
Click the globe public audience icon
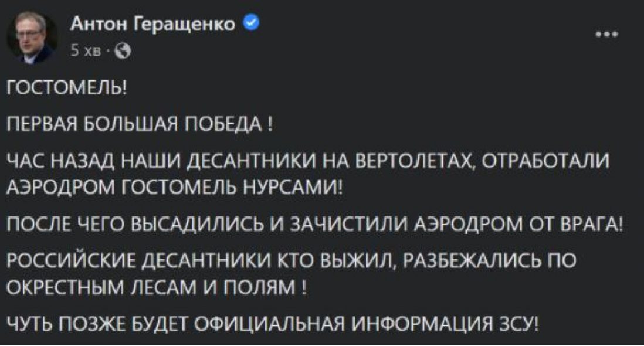(x=122, y=51)
